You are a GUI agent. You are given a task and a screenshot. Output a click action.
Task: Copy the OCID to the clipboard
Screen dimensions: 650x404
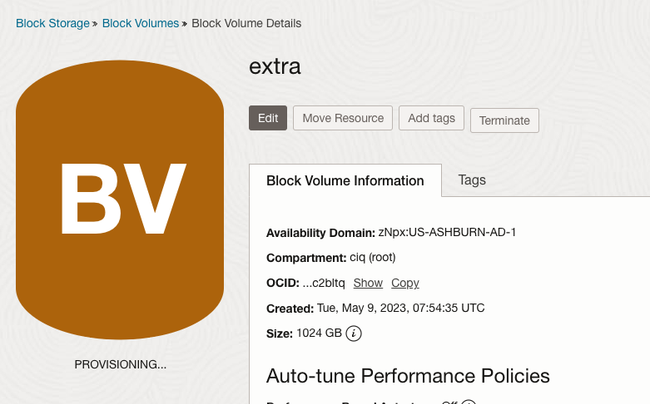click(x=405, y=283)
